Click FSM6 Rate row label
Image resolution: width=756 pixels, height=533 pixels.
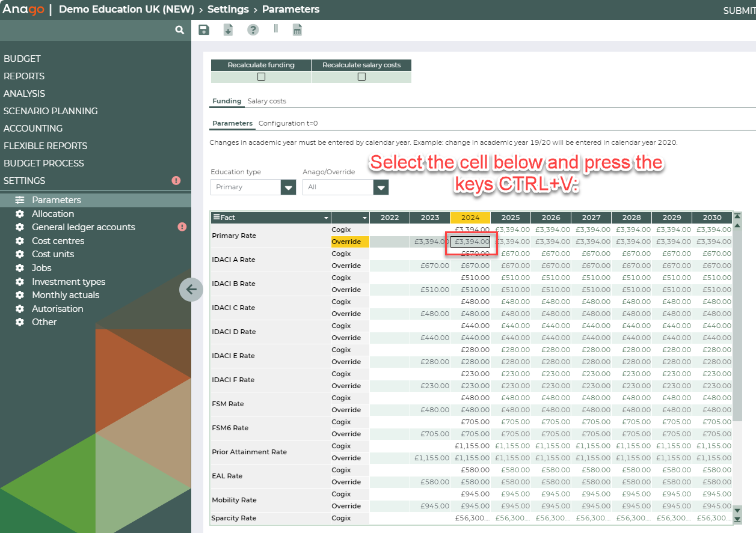(x=230, y=428)
